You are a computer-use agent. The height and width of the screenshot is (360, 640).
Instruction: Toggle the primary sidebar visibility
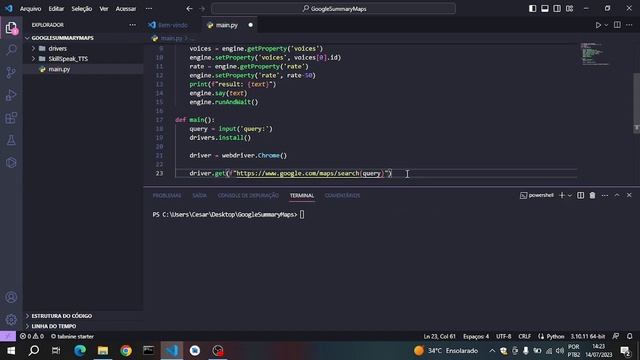[533, 9]
